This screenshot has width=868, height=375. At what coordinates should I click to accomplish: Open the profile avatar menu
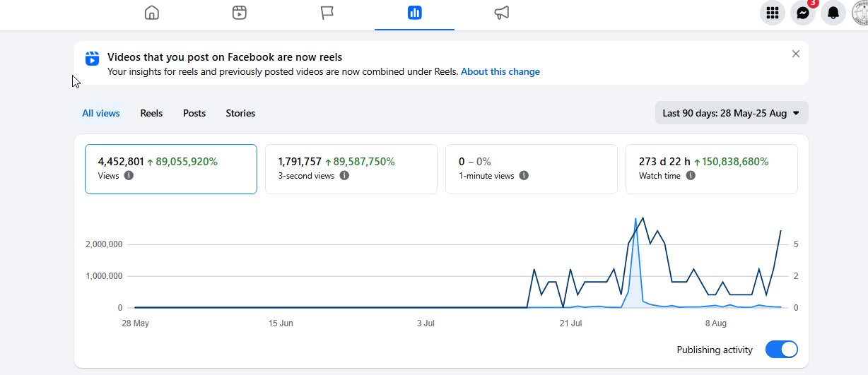pyautogui.click(x=860, y=13)
